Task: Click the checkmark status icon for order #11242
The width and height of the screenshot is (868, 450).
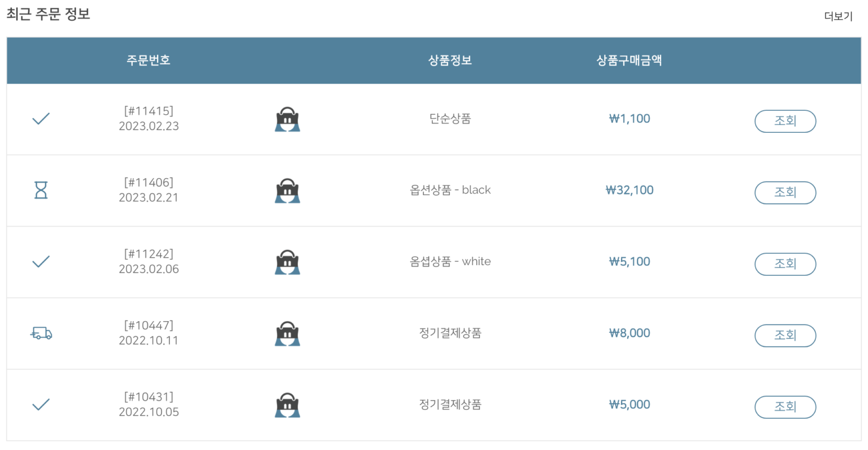Action: pyautogui.click(x=41, y=262)
